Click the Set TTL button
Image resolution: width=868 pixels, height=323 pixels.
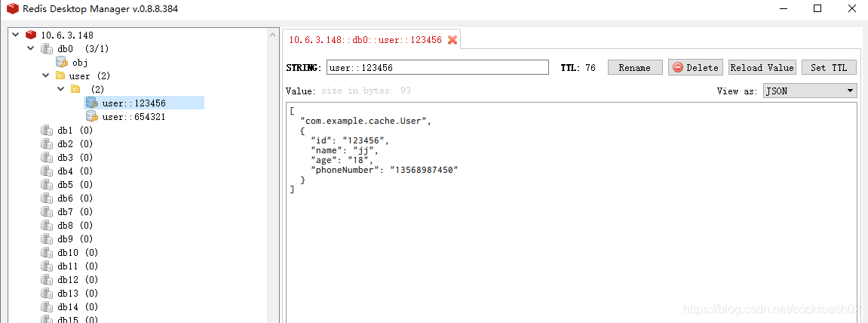(829, 68)
